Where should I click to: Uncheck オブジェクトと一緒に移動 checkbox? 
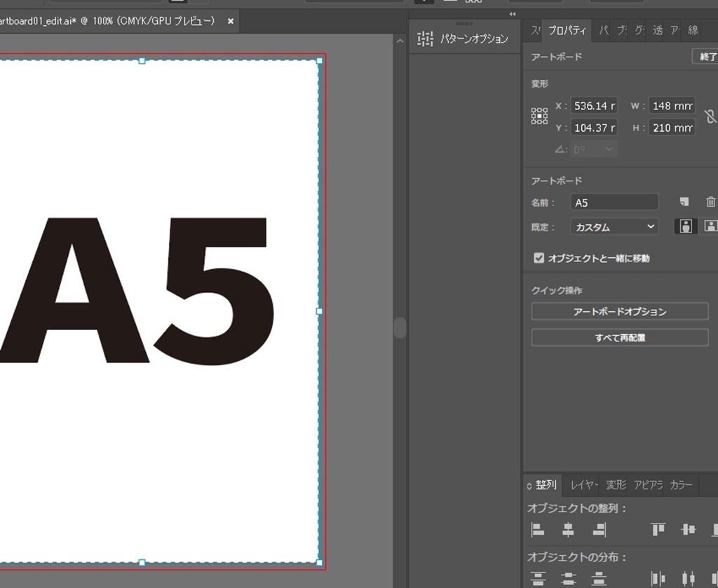pos(538,258)
